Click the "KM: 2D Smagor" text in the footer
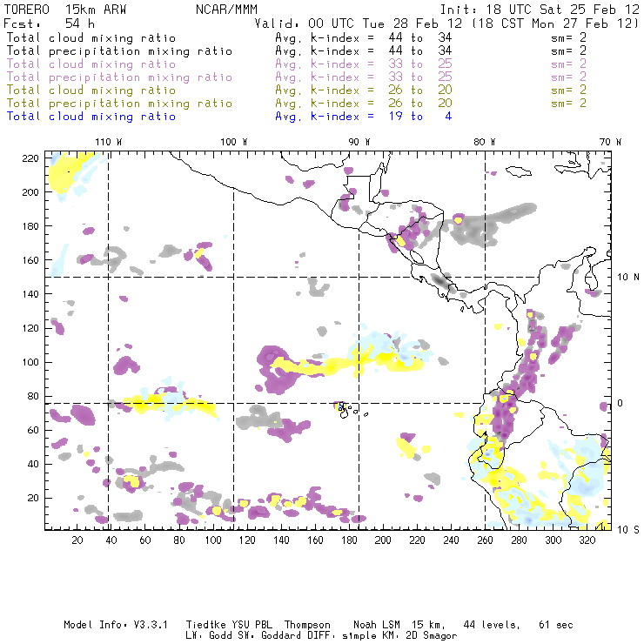The width and height of the screenshot is (644, 644). coord(418,636)
